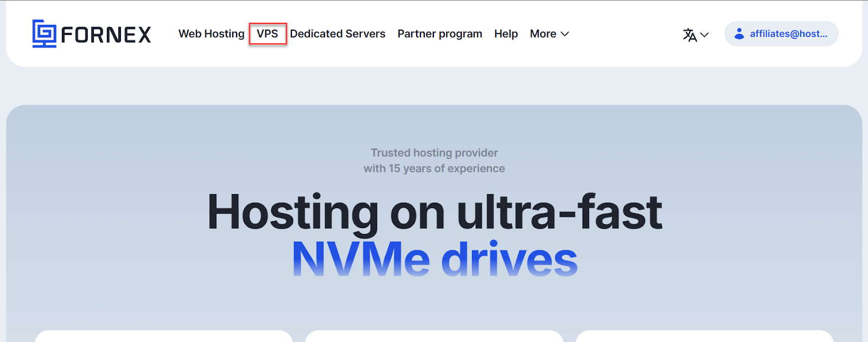Image resolution: width=868 pixels, height=342 pixels.
Task: Open the language translation selector
Action: coord(695,35)
